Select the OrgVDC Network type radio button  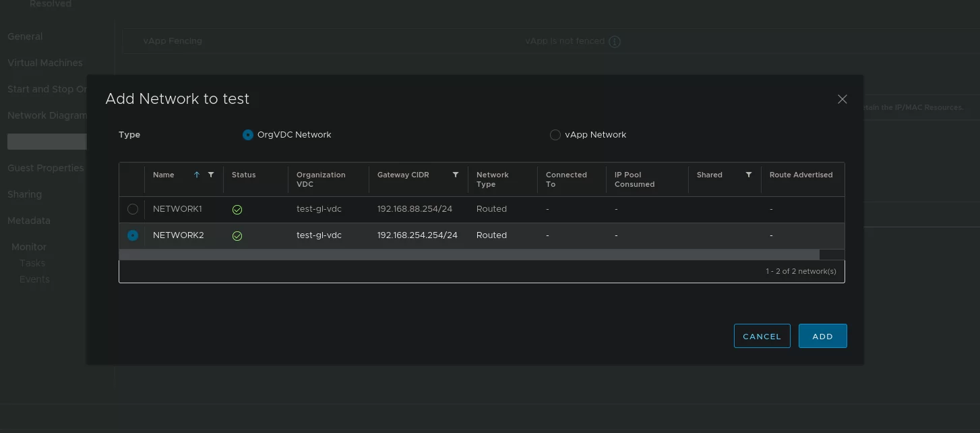point(248,135)
